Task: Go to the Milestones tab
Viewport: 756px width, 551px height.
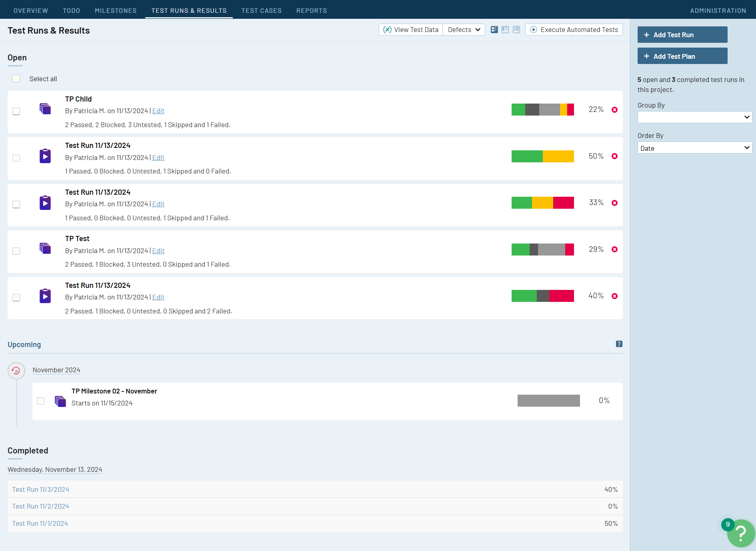Action: pyautogui.click(x=116, y=10)
